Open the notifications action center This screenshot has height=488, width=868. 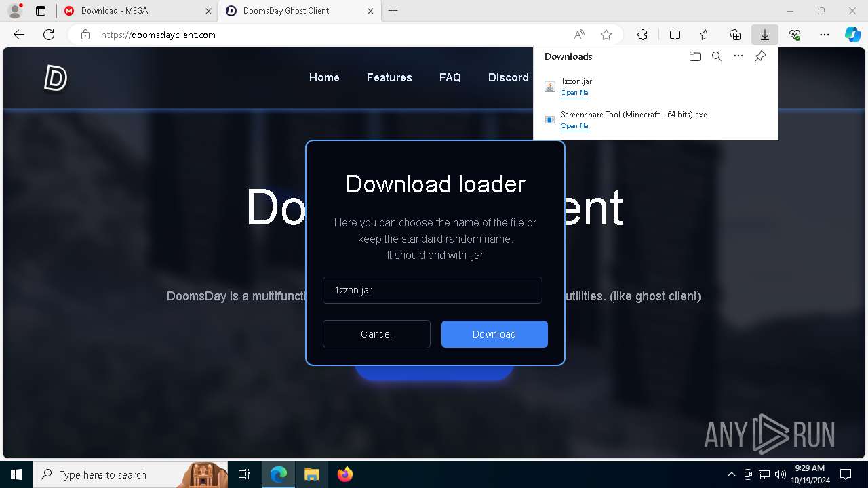pyautogui.click(x=846, y=474)
